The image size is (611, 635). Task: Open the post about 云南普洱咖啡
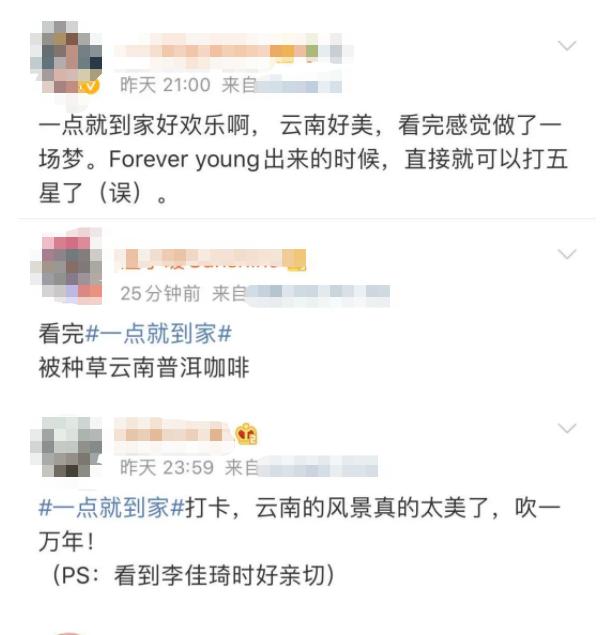pos(144,351)
